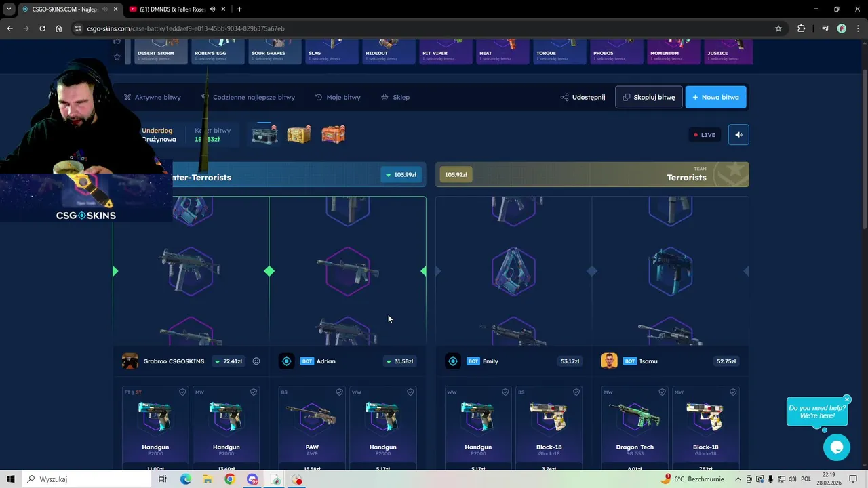Click Emily's 53.17zł total badge
The height and width of the screenshot is (488, 868).
point(570,361)
